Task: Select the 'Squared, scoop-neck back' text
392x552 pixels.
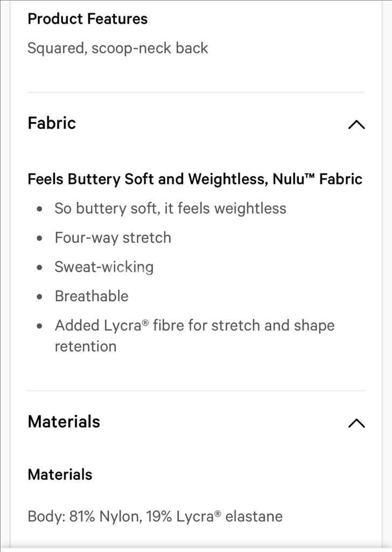Action: 118,48
